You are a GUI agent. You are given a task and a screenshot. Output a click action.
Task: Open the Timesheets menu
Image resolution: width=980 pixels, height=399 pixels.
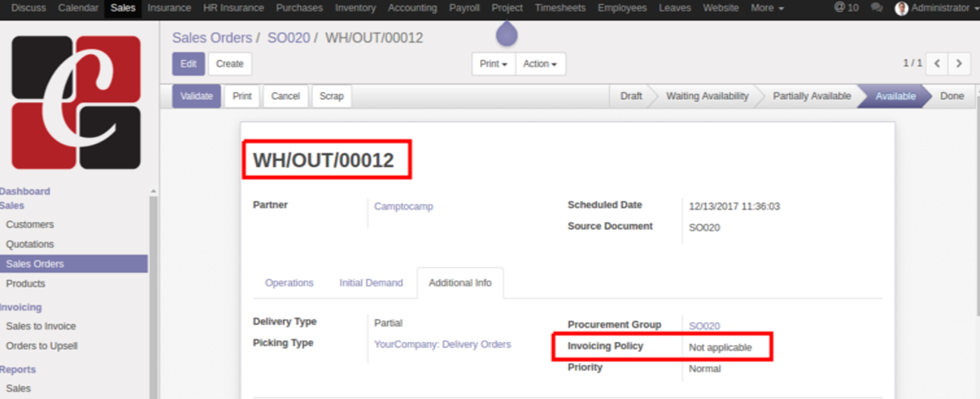[560, 8]
